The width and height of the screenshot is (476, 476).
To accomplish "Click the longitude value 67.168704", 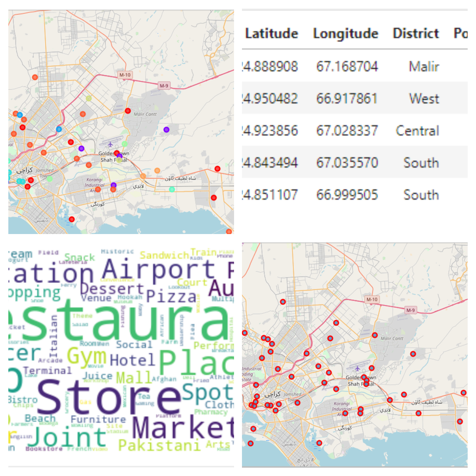I will 347,67.
